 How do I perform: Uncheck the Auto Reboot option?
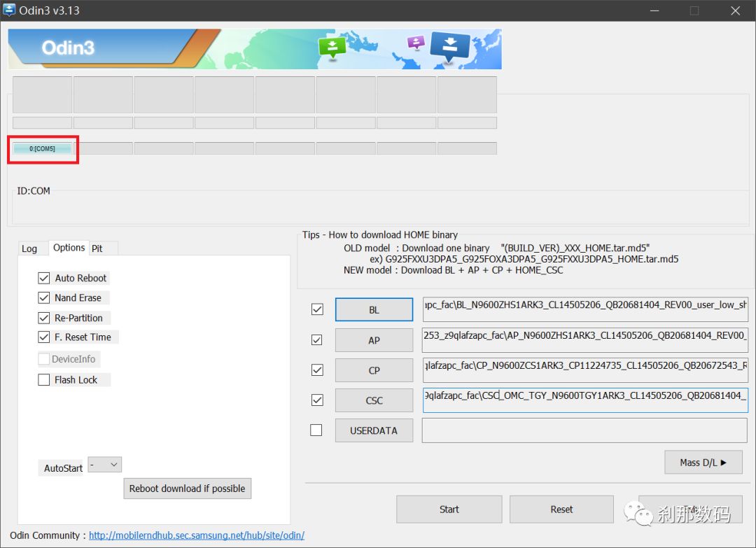[44, 278]
